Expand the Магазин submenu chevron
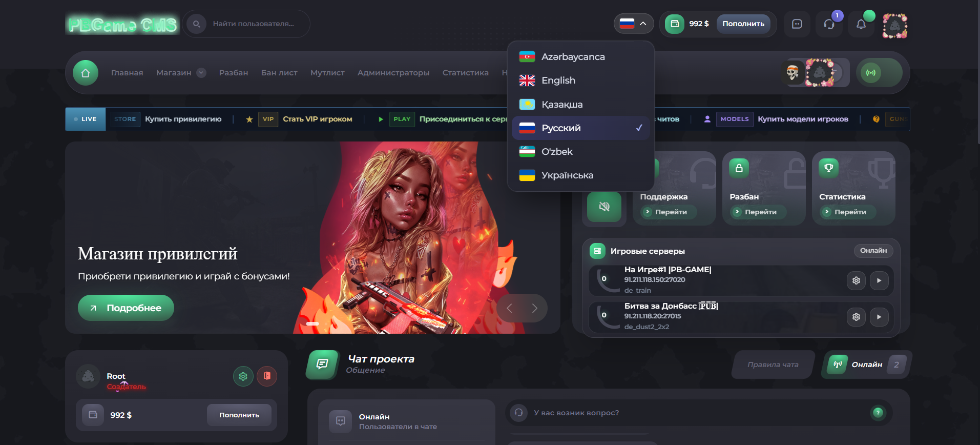This screenshot has height=445, width=980. tap(202, 73)
